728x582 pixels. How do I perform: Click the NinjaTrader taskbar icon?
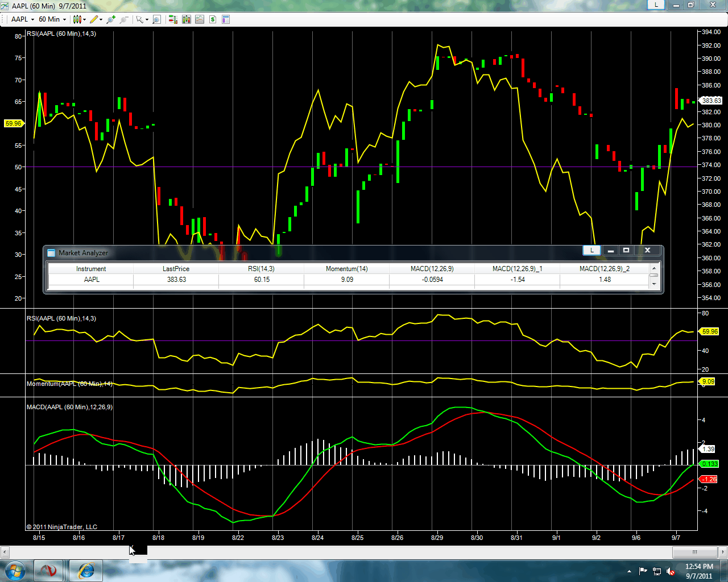pos(48,570)
